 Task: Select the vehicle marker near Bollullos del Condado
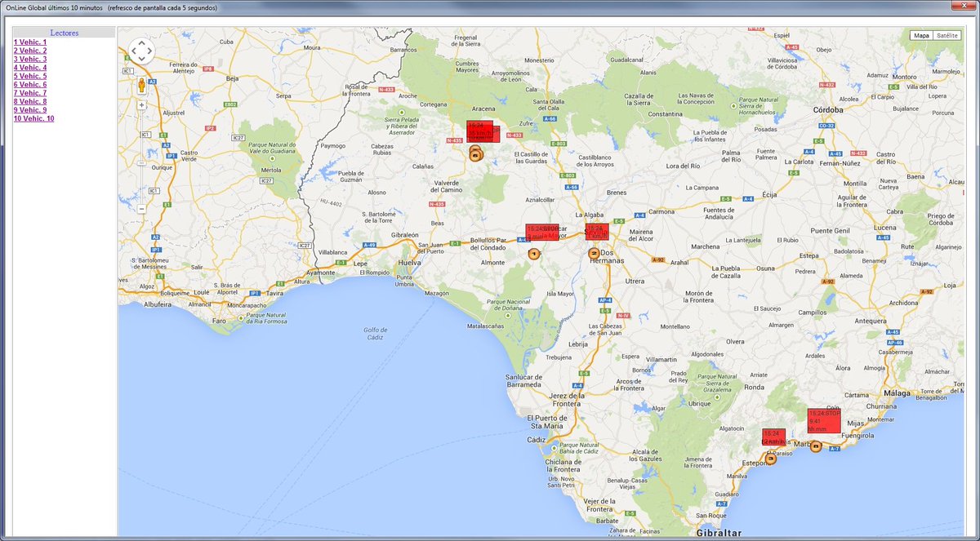click(x=534, y=253)
